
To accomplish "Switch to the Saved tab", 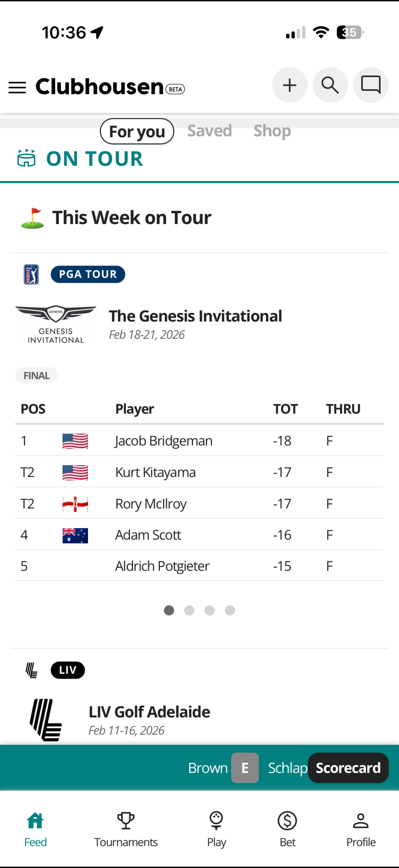I will [x=209, y=131].
